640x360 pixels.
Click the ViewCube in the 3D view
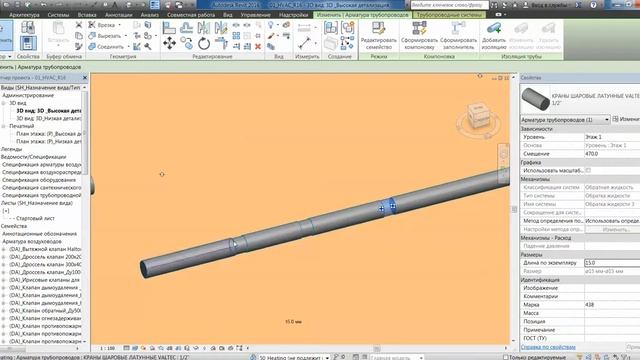tap(478, 116)
